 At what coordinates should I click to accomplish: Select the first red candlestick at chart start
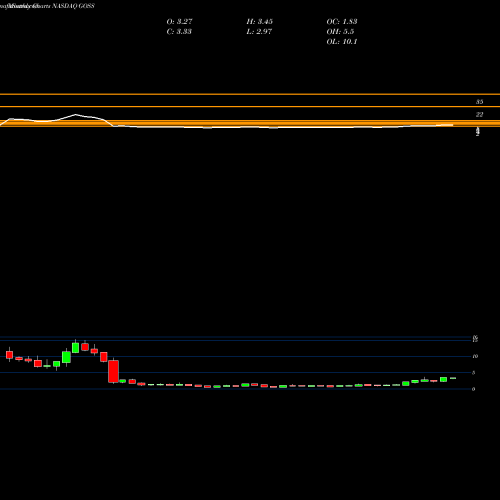tap(9, 354)
